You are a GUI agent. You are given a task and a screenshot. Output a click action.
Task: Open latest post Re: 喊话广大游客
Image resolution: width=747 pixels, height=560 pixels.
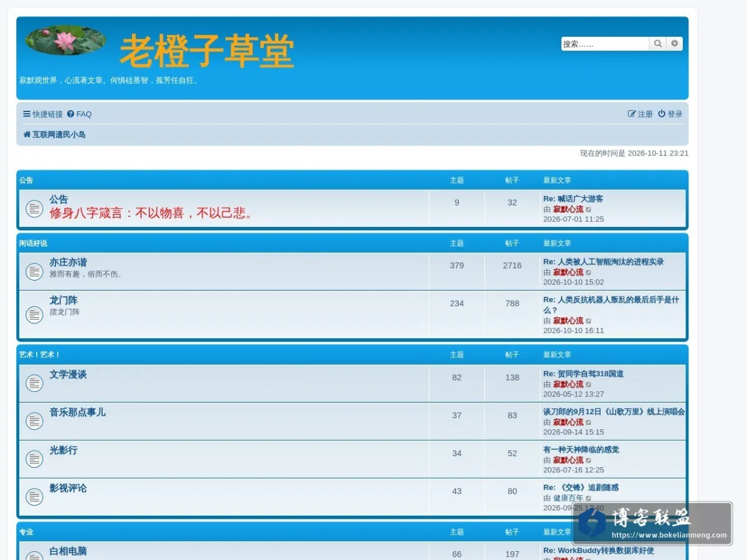(573, 199)
